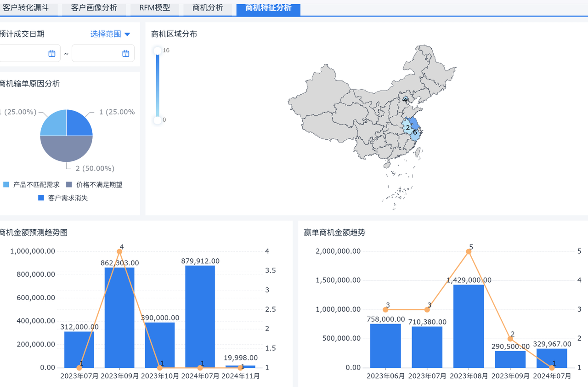
Task: Click the 390,000.00 bar for 2023年10月
Action: pyautogui.click(x=160, y=345)
